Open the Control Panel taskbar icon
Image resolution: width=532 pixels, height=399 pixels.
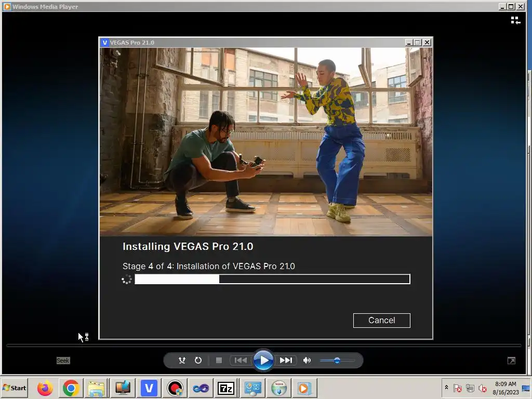click(253, 388)
